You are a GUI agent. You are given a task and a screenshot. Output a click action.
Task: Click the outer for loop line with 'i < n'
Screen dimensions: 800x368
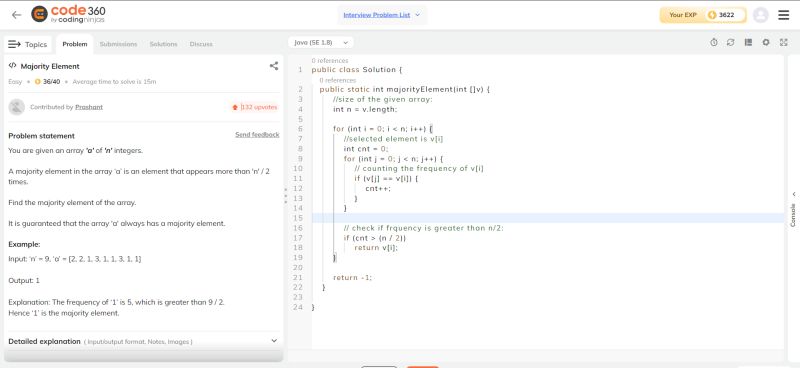click(x=383, y=129)
